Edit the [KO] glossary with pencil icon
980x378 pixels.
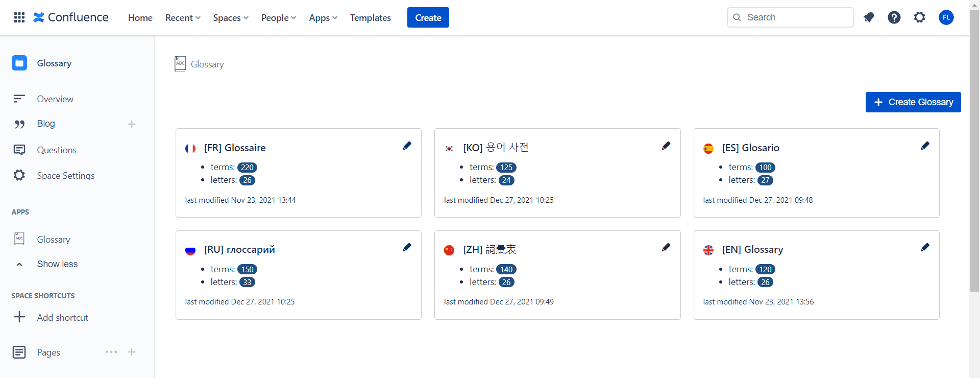click(666, 146)
